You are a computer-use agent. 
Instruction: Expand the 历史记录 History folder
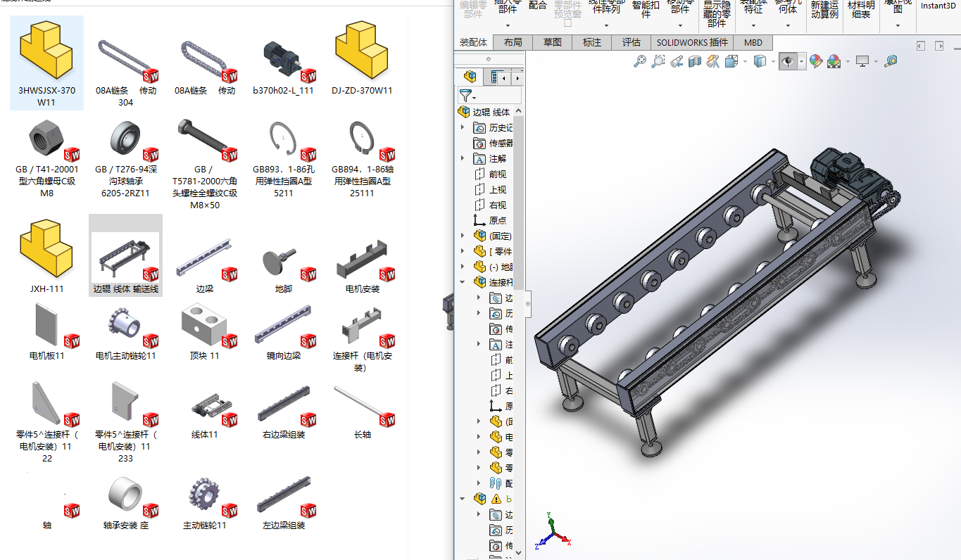[463, 127]
